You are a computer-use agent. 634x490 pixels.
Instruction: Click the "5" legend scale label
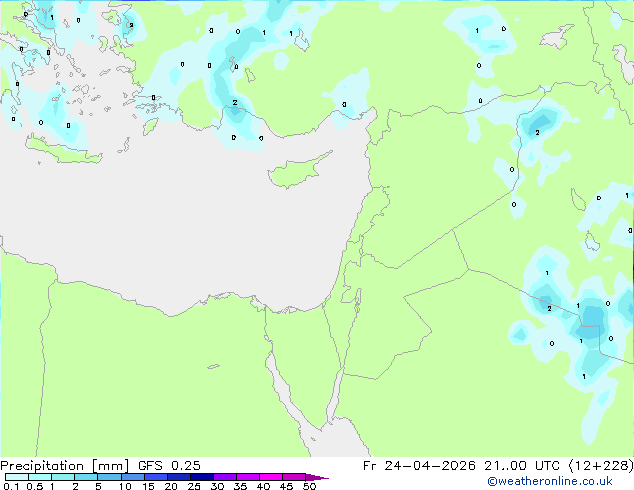(98, 486)
